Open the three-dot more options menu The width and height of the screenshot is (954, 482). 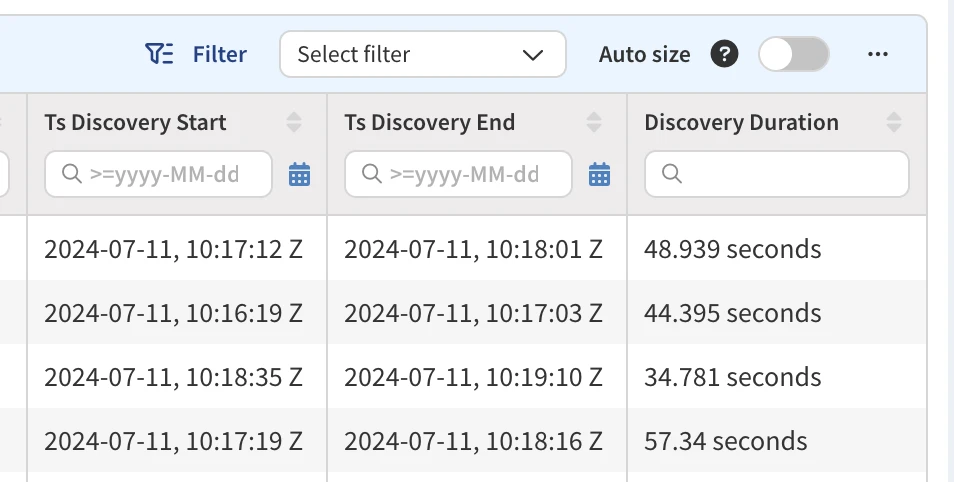point(878,54)
